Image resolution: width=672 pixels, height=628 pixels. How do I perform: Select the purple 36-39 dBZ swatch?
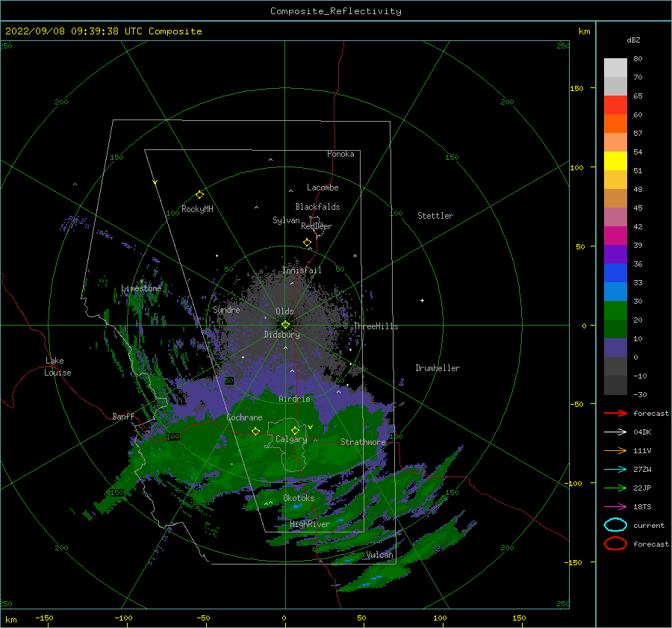(x=615, y=254)
